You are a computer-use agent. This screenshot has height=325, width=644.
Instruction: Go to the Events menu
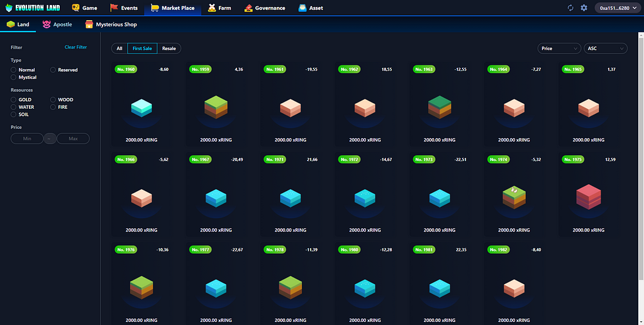pos(124,8)
